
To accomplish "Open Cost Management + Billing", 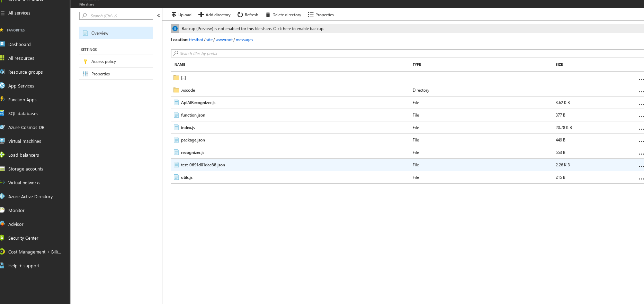I will [35, 252].
